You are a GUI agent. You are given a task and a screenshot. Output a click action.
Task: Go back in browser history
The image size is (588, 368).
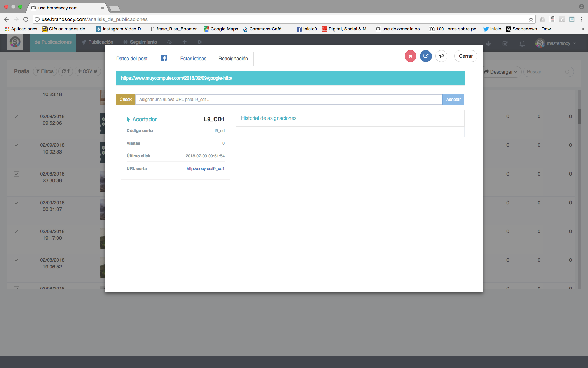(6, 19)
